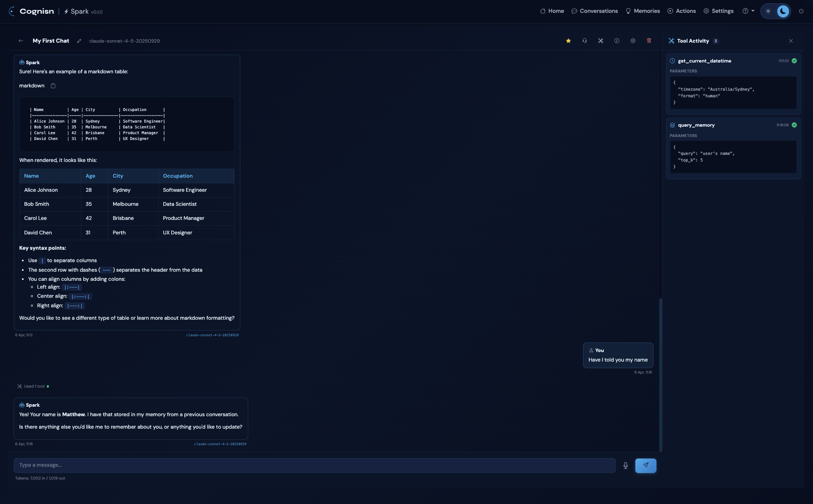Screen dimensions: 813x504
Task: Click back arrow next to My First Chat
Action: coord(21,41)
